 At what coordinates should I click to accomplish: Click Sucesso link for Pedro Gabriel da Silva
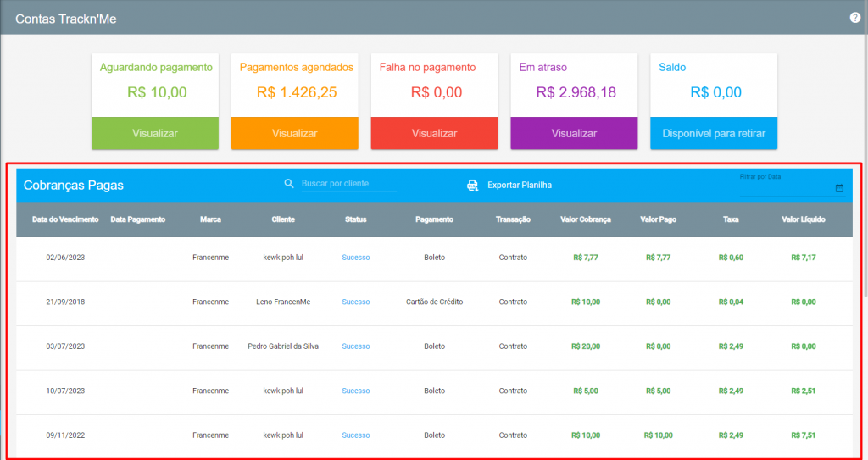pyautogui.click(x=355, y=346)
